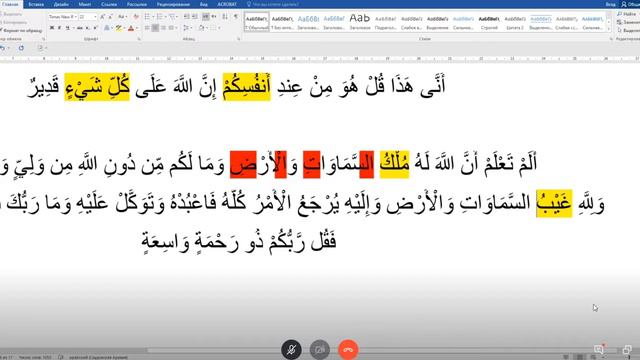Undo last action in quick access toolbar
This screenshot has width=640, height=360.
pos(2,48)
